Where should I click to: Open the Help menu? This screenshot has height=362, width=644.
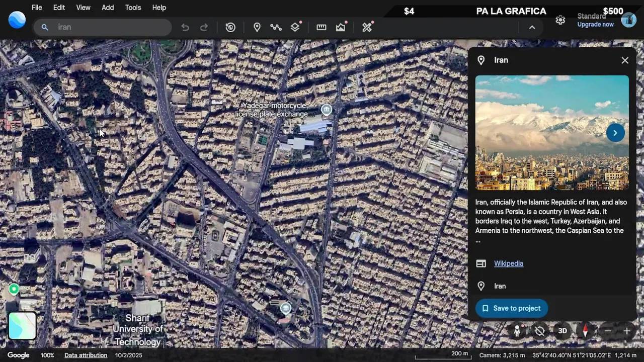(x=159, y=8)
